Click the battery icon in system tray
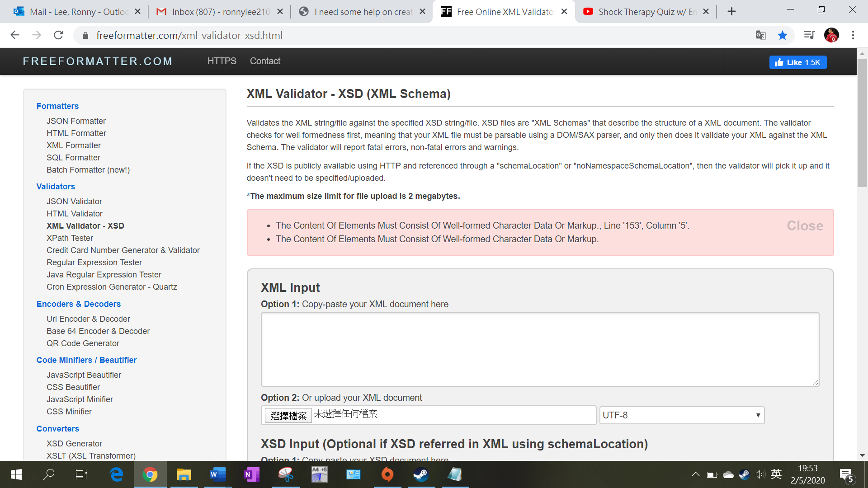The height and width of the screenshot is (488, 868). (712, 474)
